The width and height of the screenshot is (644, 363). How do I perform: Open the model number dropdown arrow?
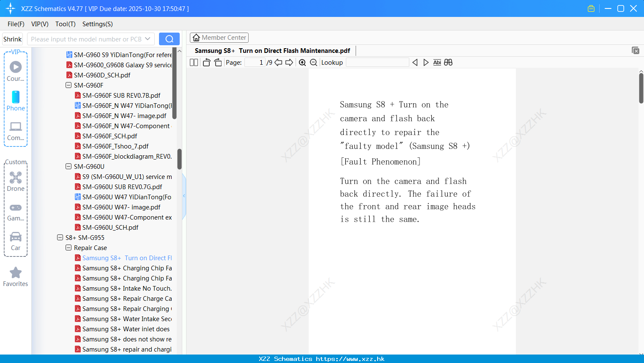click(x=148, y=39)
